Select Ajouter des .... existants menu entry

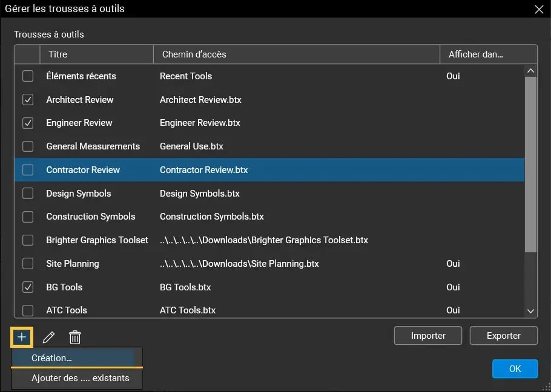coord(76,377)
